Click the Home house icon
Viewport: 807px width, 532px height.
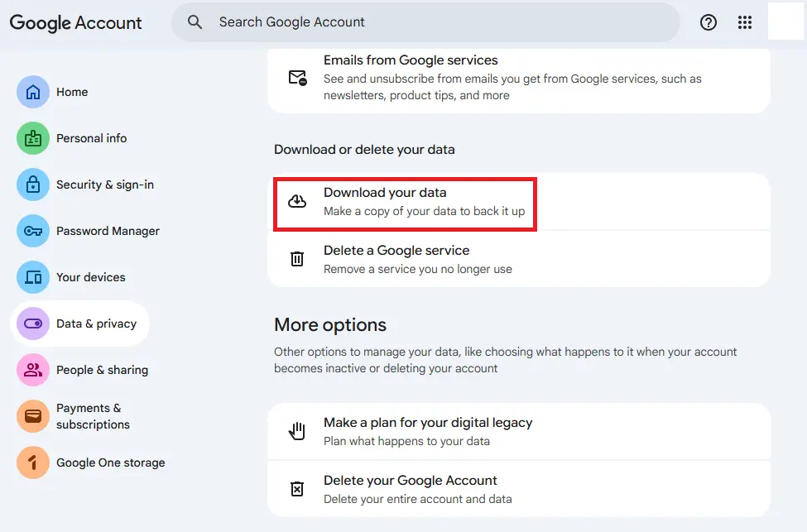pos(32,92)
